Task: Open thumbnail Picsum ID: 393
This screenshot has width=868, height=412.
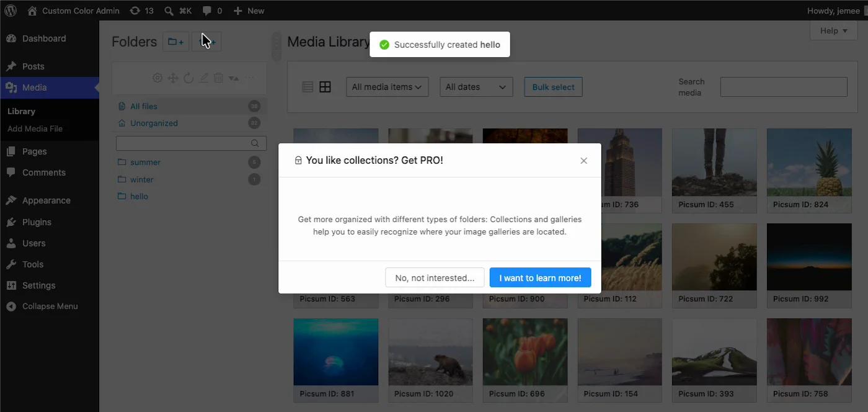Action: pos(714,361)
